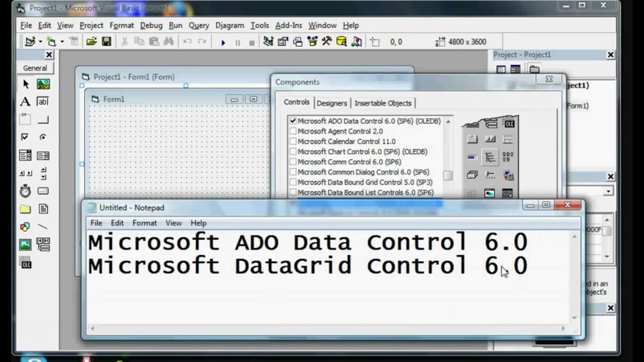
Task: Open Notepad's Format menu
Action: 144,223
